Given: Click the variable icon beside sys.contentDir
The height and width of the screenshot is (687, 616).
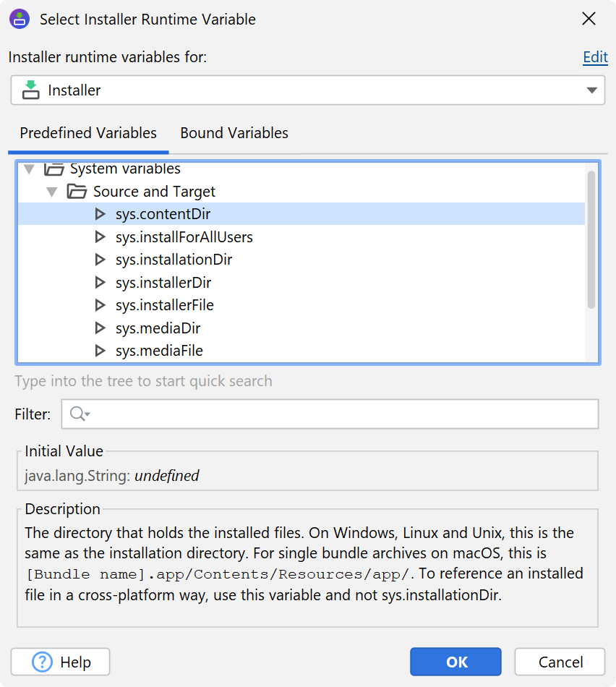Looking at the screenshot, I should click(x=100, y=214).
